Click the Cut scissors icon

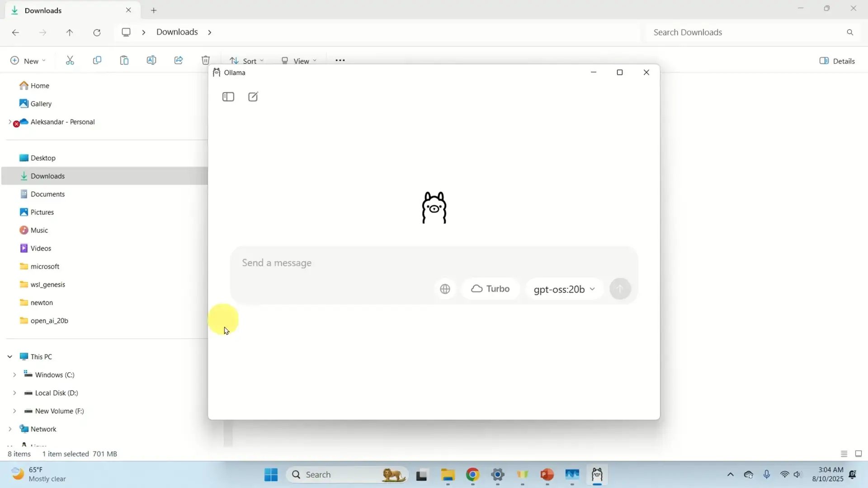click(x=70, y=61)
